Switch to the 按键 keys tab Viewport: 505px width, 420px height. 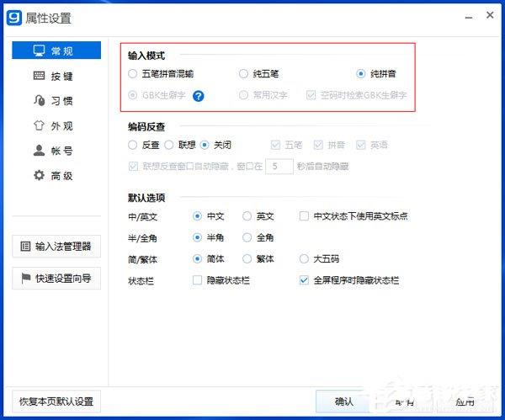54,76
